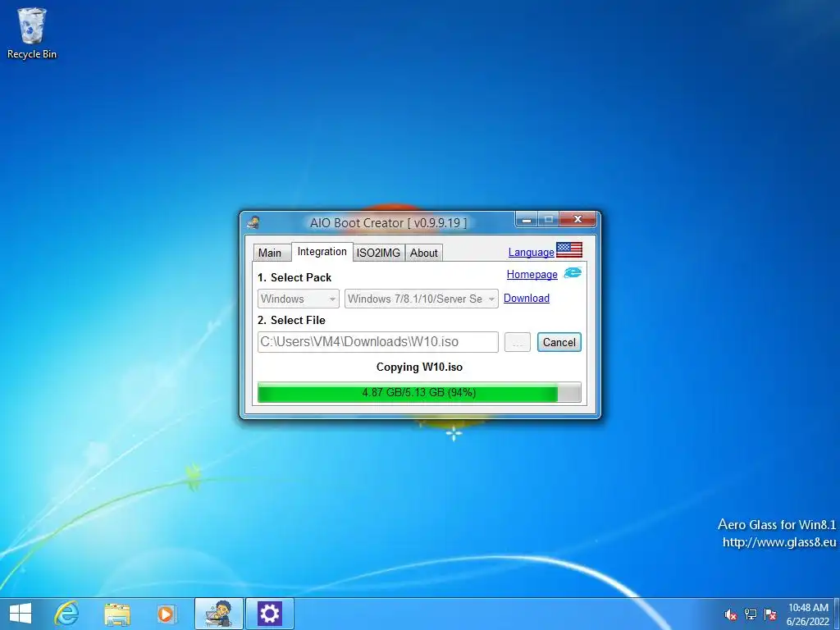Click the browse button with ellipsis
The height and width of the screenshot is (630, 840).
point(517,342)
